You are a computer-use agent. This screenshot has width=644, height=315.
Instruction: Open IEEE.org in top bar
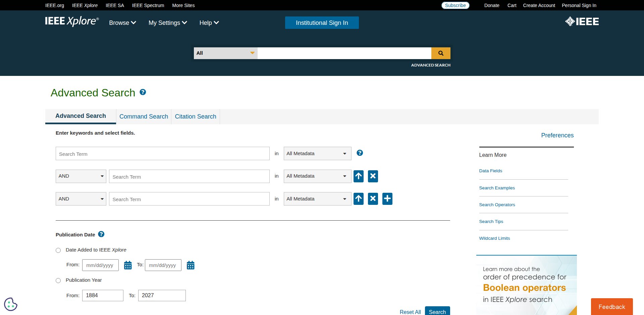(55, 5)
